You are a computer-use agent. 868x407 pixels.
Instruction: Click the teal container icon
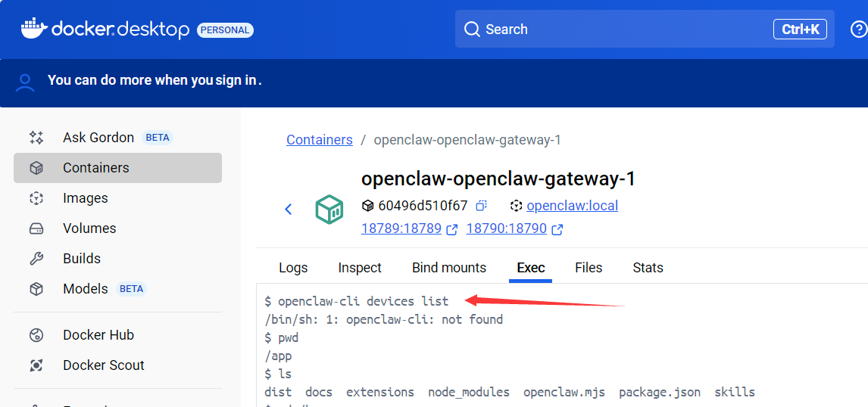point(329,209)
